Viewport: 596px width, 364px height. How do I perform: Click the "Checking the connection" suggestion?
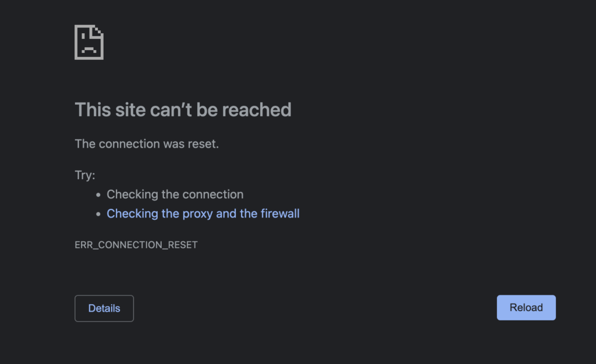coord(175,194)
